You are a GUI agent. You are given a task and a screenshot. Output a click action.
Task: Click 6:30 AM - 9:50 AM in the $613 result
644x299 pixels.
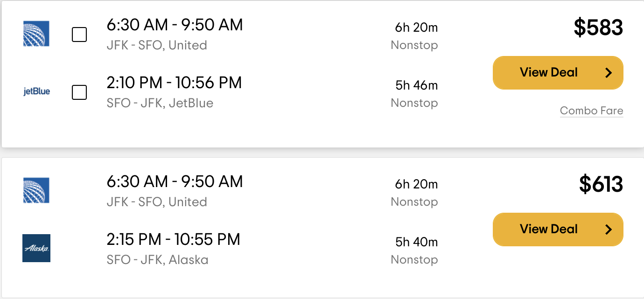(175, 182)
